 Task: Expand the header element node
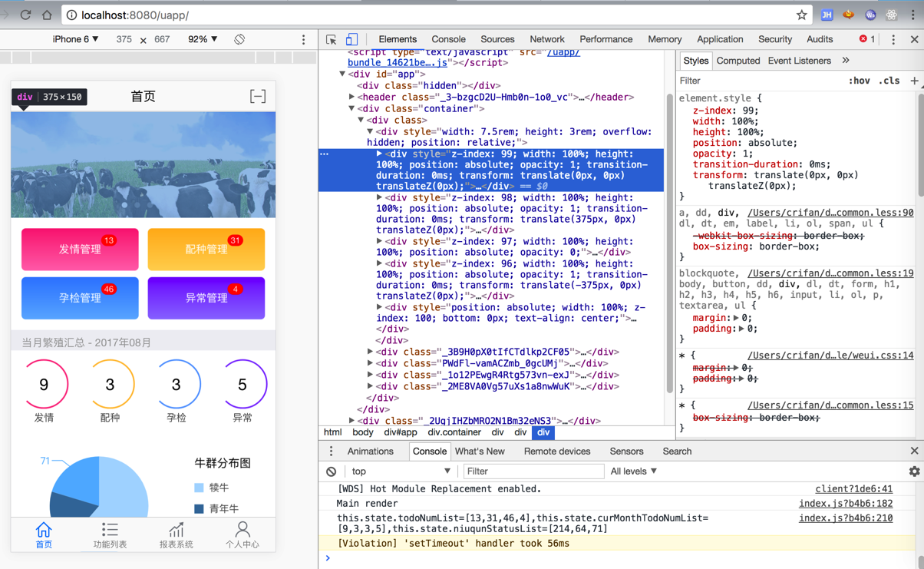pos(352,98)
